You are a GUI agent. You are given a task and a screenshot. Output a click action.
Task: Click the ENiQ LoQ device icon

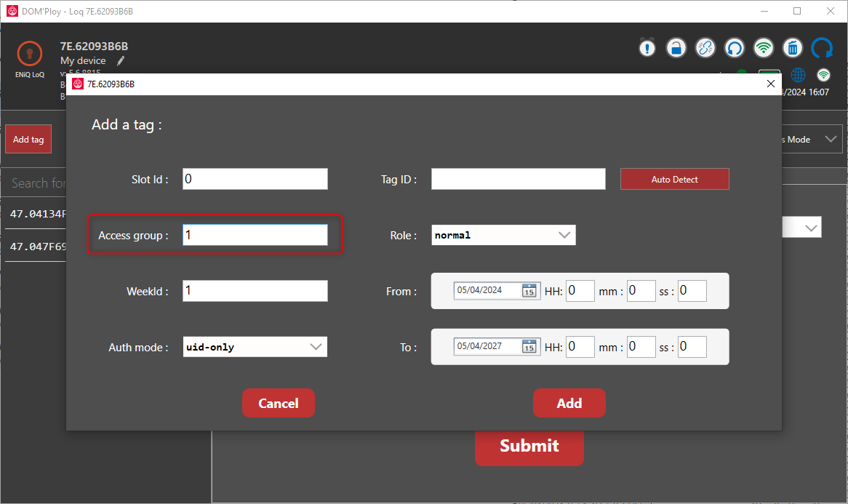click(x=30, y=54)
